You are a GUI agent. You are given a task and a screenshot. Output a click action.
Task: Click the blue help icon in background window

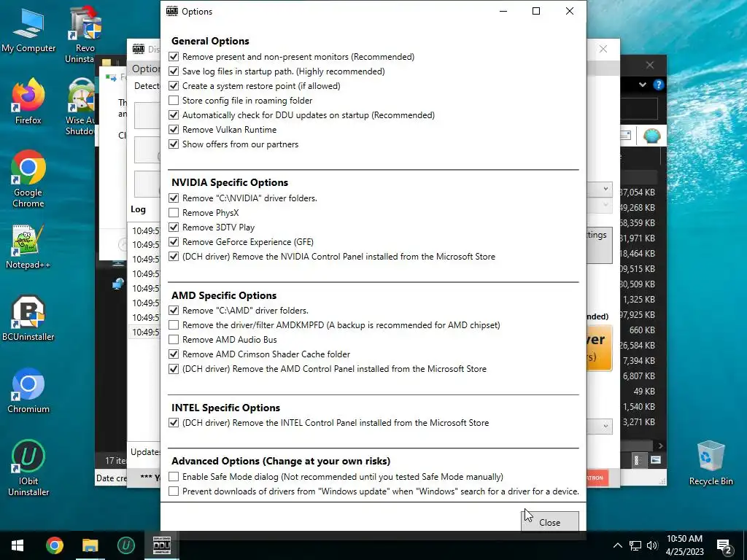pyautogui.click(x=659, y=85)
